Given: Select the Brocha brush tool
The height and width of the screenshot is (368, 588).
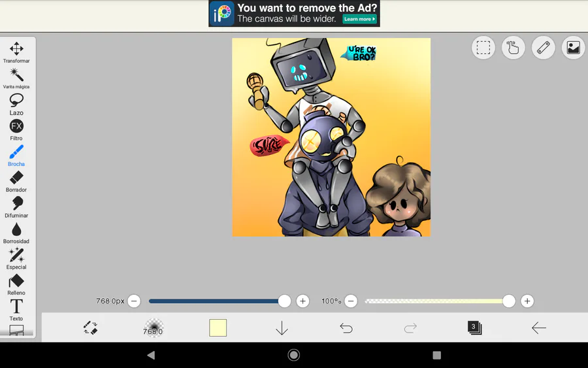Looking at the screenshot, I should pos(16,156).
